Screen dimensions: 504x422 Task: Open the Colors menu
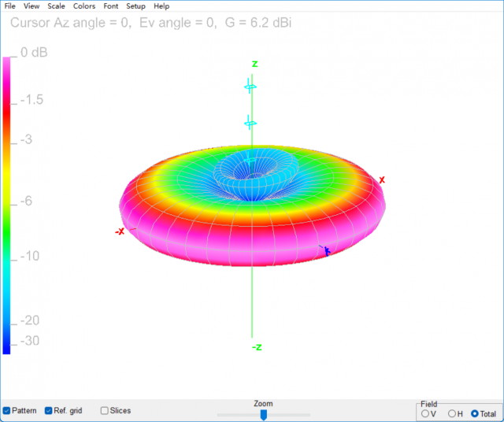(x=84, y=6)
